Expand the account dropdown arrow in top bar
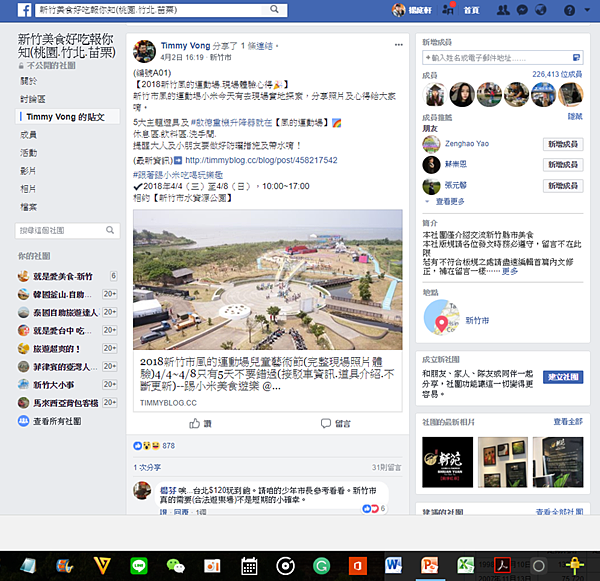 [x=587, y=10]
